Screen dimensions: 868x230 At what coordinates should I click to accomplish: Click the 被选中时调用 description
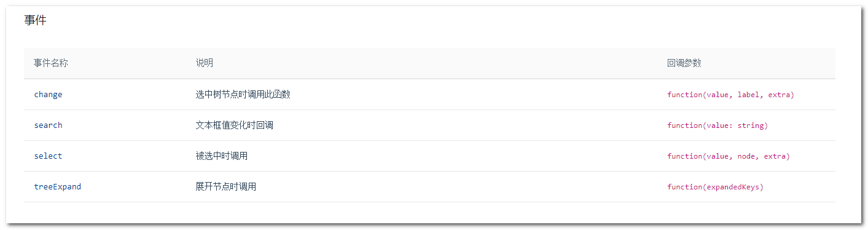click(x=222, y=156)
